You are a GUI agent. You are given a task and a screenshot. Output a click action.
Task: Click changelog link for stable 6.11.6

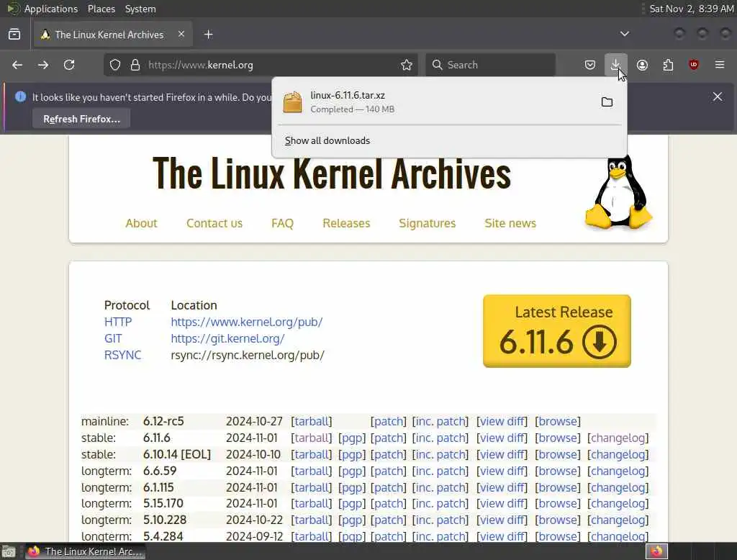(618, 438)
